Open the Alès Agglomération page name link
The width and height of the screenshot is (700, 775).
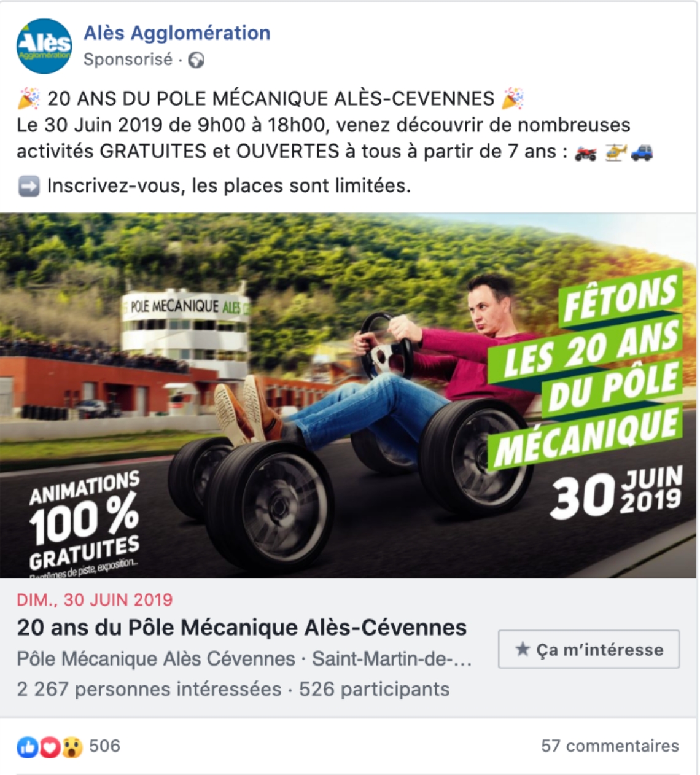pyautogui.click(x=177, y=33)
